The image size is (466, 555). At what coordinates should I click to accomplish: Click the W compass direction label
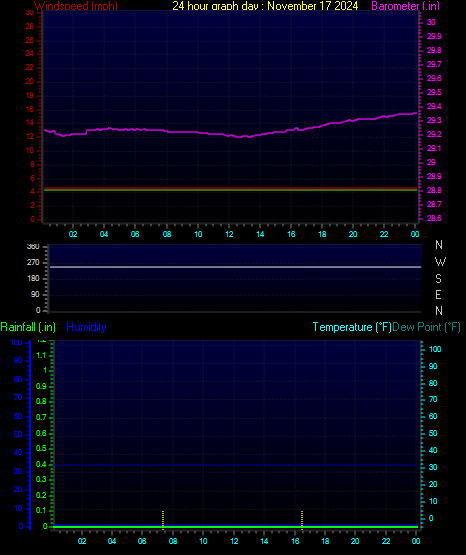click(x=440, y=262)
